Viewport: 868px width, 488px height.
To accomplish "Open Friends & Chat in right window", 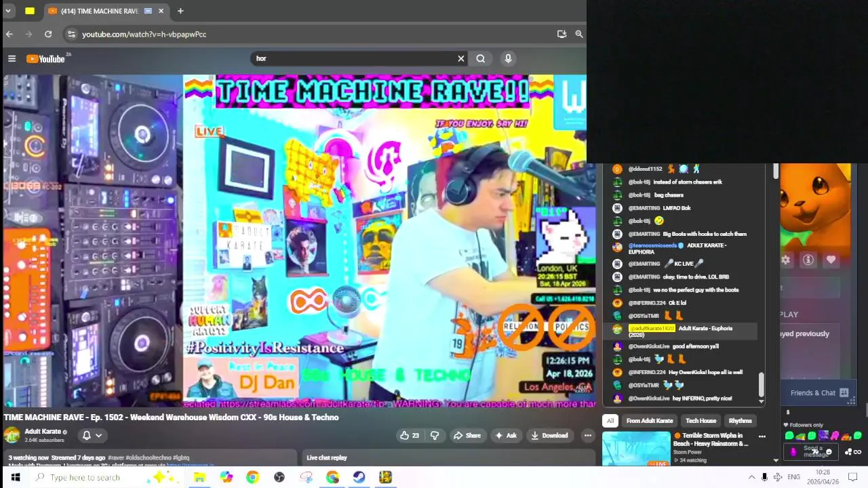I will point(818,392).
